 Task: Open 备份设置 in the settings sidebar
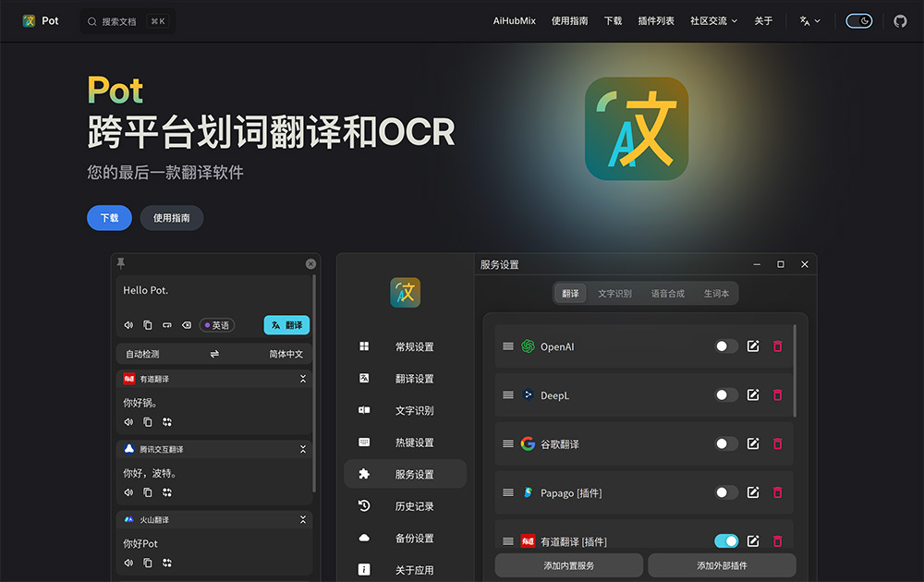(406, 538)
